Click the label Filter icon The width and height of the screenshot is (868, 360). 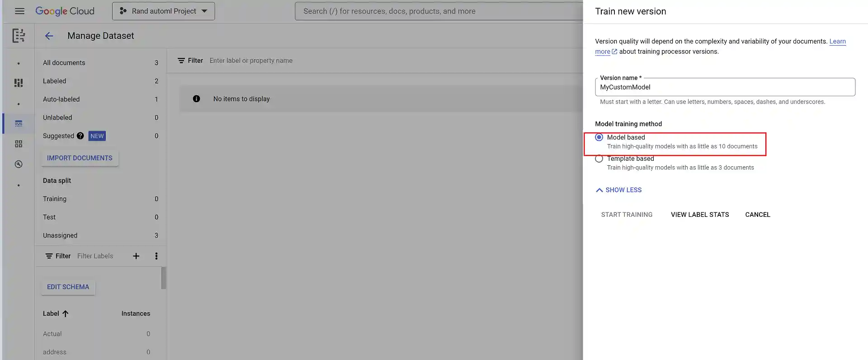tap(49, 256)
